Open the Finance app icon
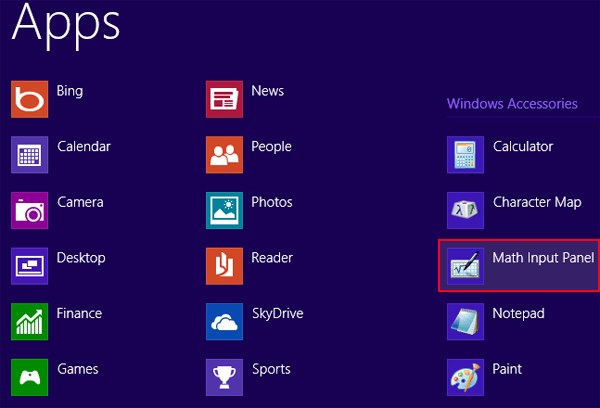This screenshot has width=600, height=408. pos(29,322)
